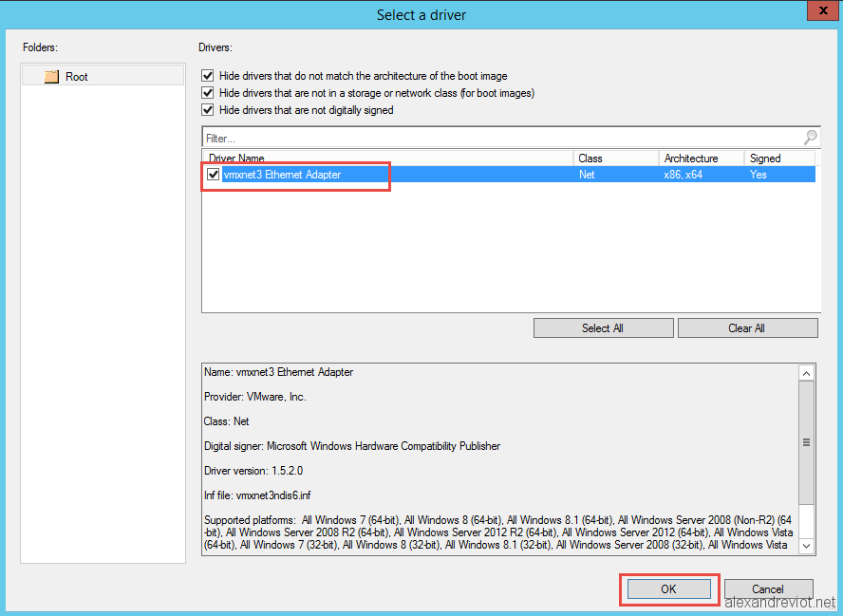
Task: Click the x86, x64 architecture cell
Action: (684, 175)
